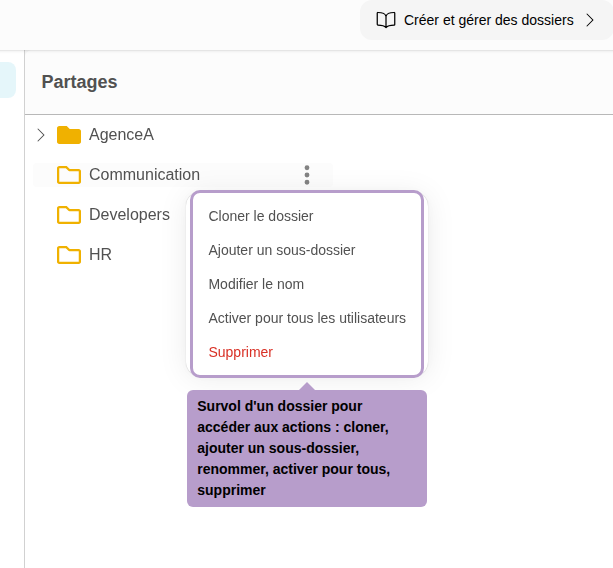Select the HR folder label
Viewport: 613px width, 568px height.
coord(100,255)
